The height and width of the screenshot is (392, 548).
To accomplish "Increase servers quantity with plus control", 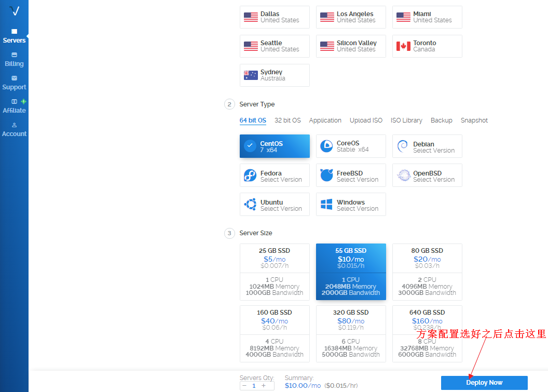I will pos(263,386).
